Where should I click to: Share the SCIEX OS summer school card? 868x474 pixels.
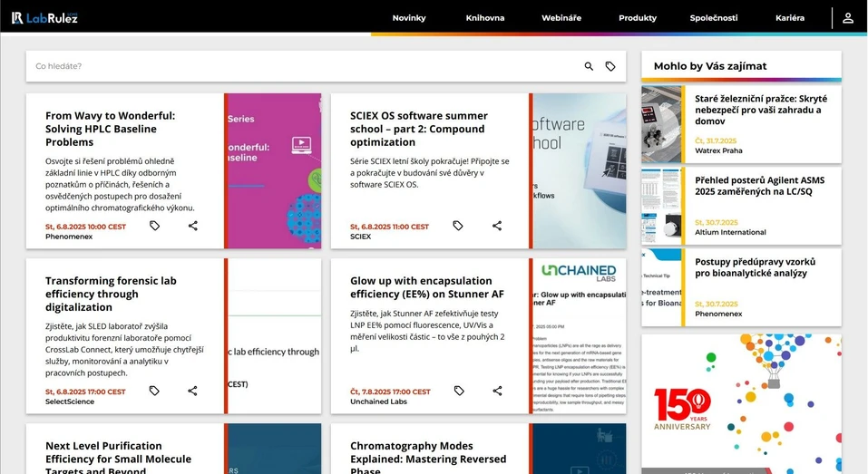[497, 226]
